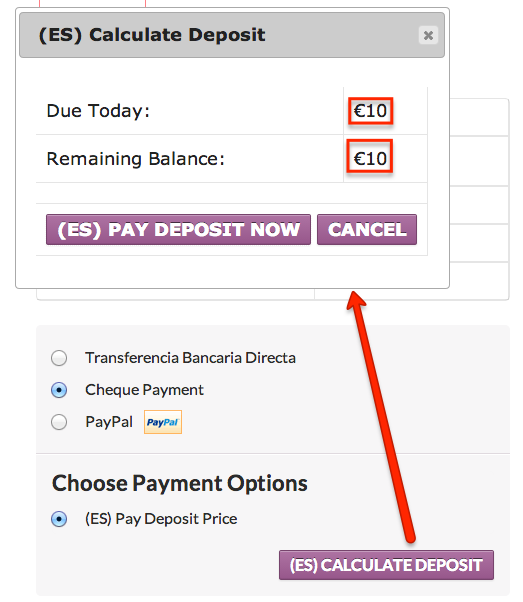This screenshot has width=523, height=602.
Task: Click the (ES) Calculate Deposit button
Action: tap(386, 565)
